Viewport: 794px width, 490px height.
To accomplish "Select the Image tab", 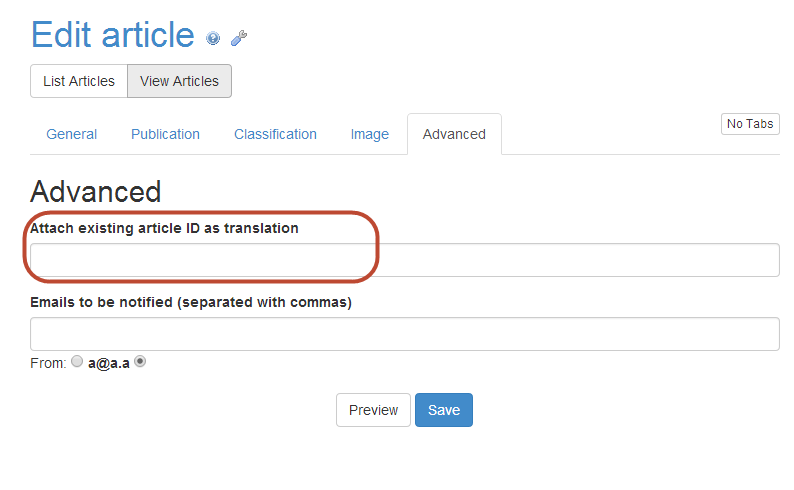I will [x=369, y=134].
